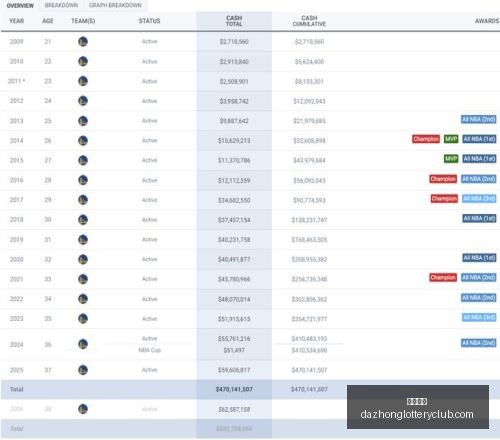Click the team logo in the 2024 row

point(83,344)
